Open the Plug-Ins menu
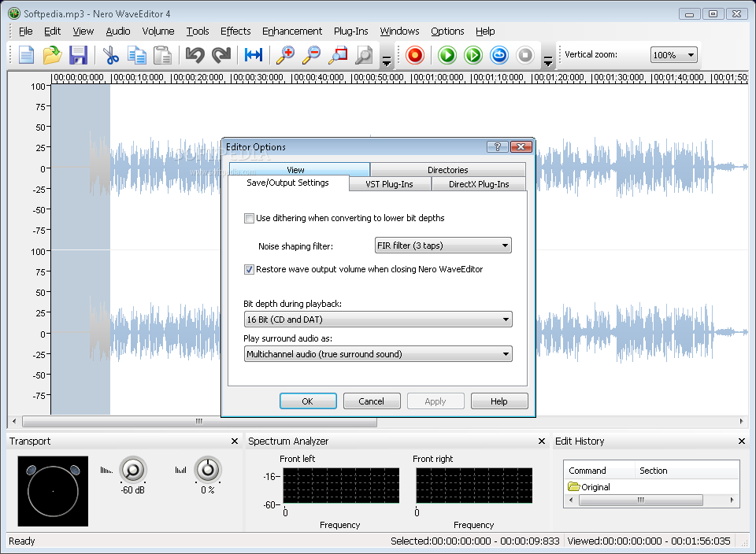Image resolution: width=756 pixels, height=554 pixels. (350, 31)
